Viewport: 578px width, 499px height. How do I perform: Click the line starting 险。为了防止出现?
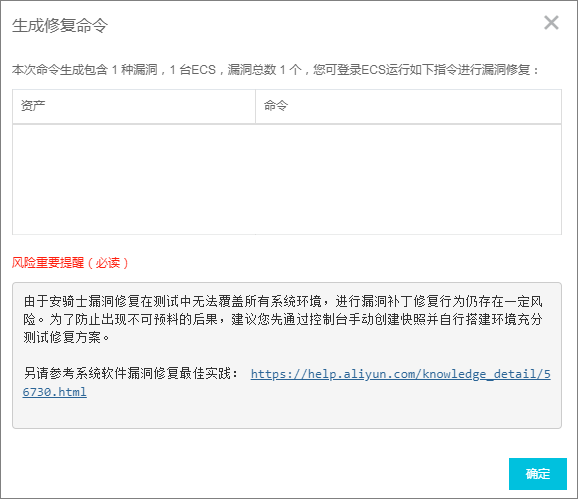tap(283, 319)
